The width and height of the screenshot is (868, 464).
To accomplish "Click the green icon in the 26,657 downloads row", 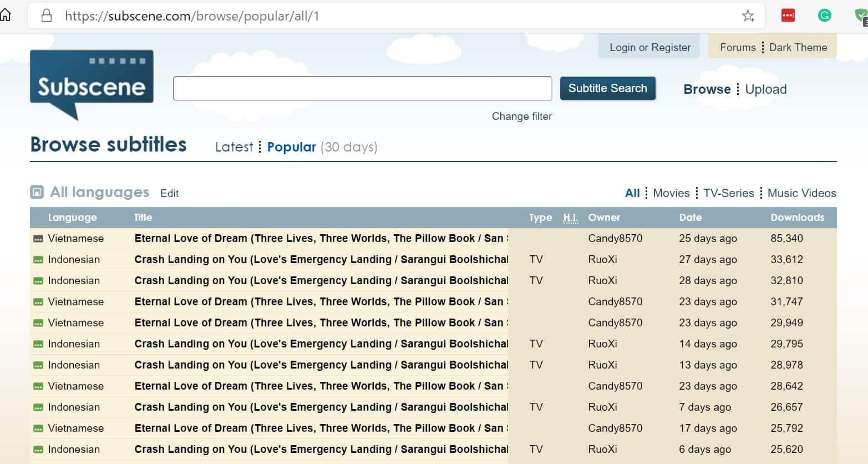I will tap(38, 407).
